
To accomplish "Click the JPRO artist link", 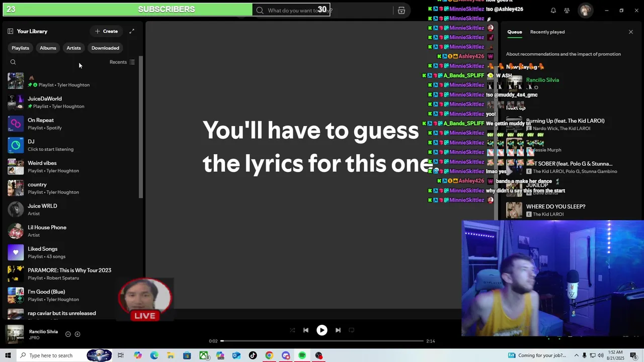I will pyautogui.click(x=34, y=338).
